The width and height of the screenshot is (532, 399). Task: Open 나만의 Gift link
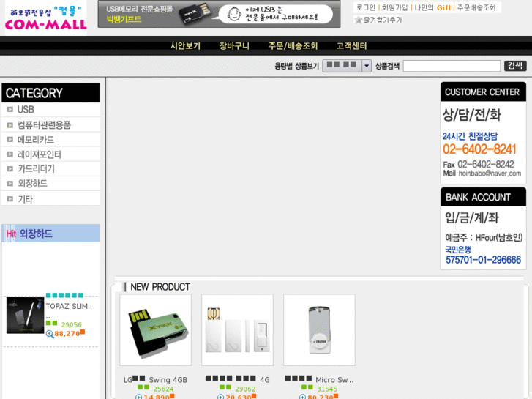click(432, 7)
